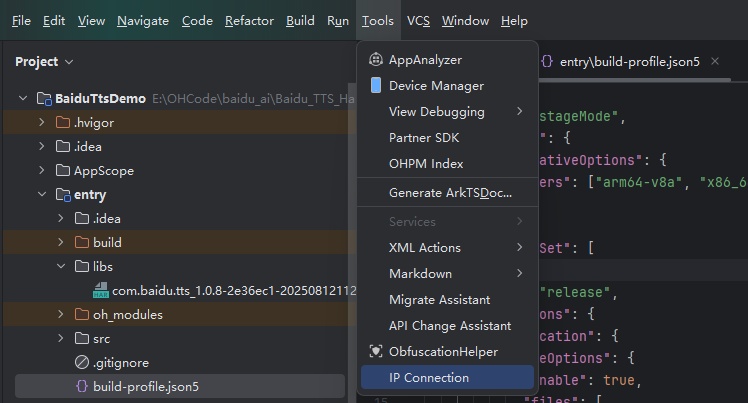Screen dimensions: 748x403
Task: Open the Code menu
Action: (x=197, y=21)
